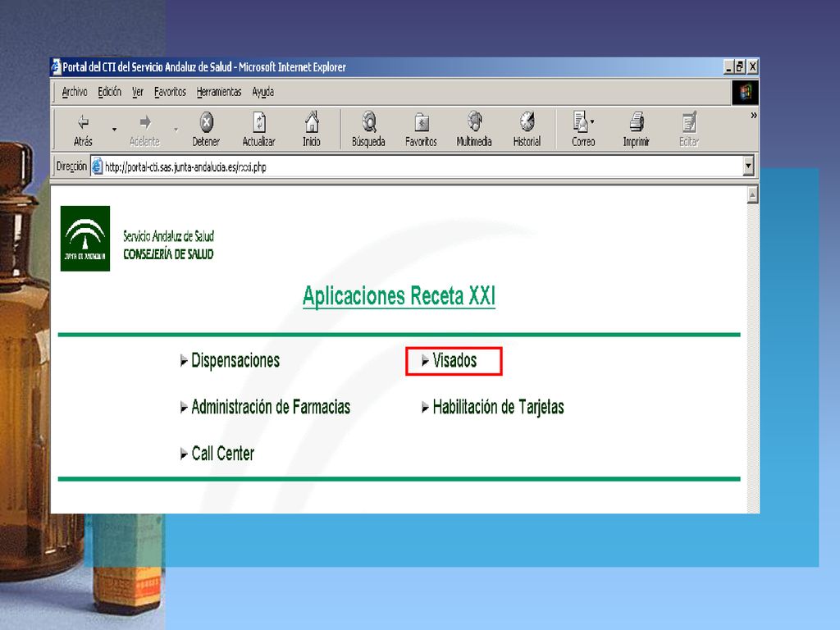This screenshot has height=630, width=840.
Task: Minimize the Internet Explorer window
Action: coord(728,67)
